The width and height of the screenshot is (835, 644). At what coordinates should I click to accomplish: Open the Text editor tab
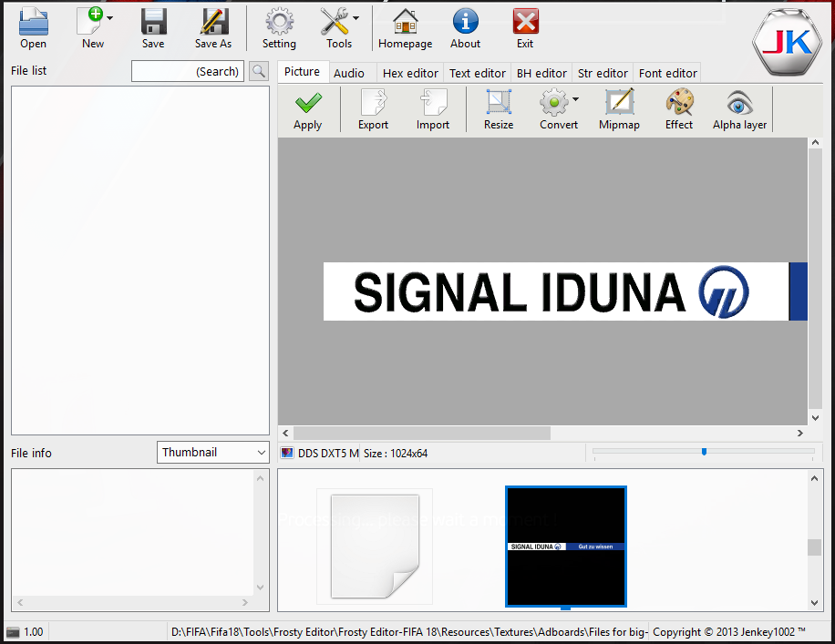pos(477,73)
